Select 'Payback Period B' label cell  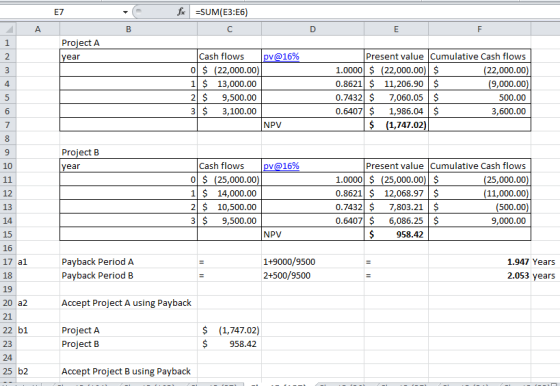click(x=129, y=275)
